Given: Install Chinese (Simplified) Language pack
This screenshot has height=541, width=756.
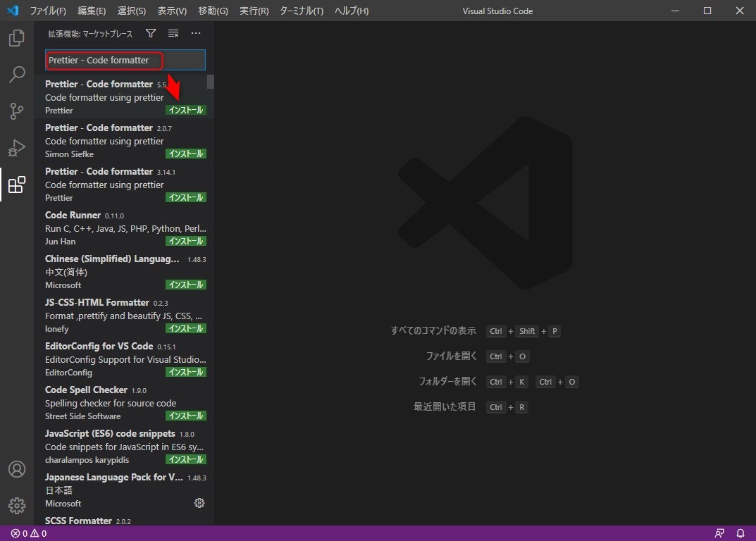Looking at the screenshot, I should click(x=186, y=285).
